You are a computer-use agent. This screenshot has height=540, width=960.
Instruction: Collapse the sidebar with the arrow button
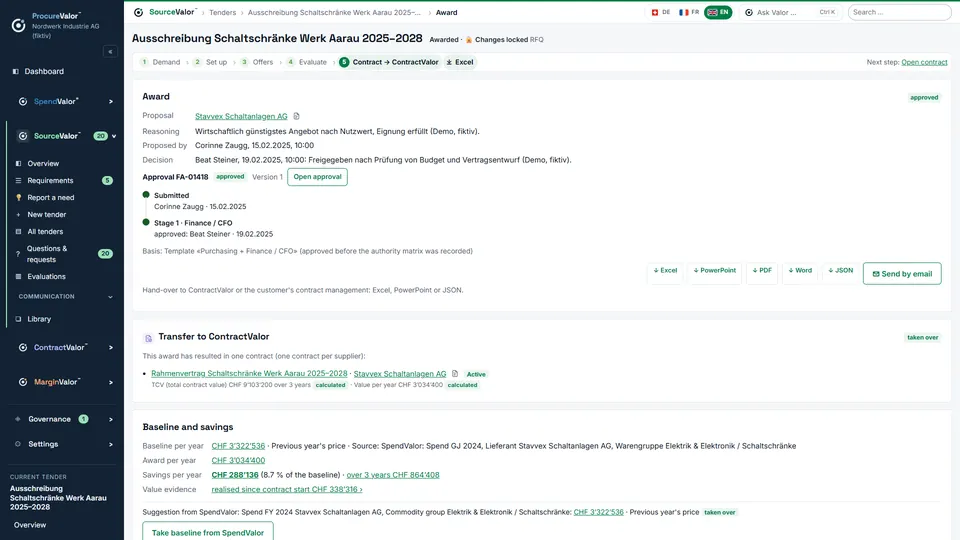pyautogui.click(x=110, y=51)
